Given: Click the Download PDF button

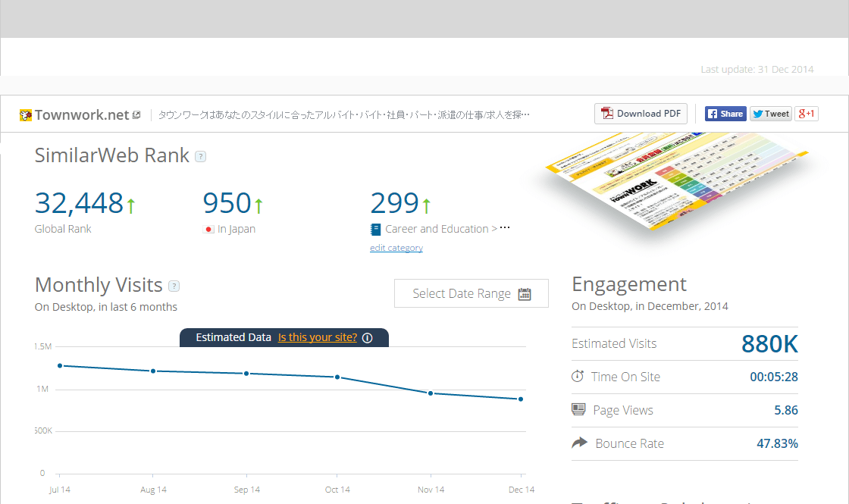Looking at the screenshot, I should tap(641, 114).
